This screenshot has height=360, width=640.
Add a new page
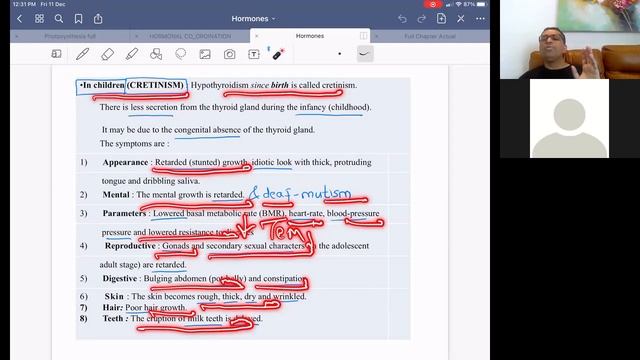[441, 18]
